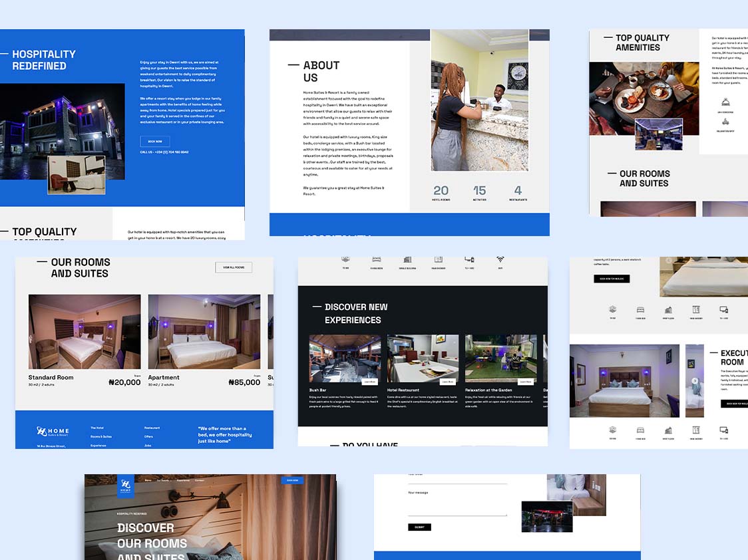748x560 pixels.
Task: Click the VIEW ALL ROOMS button
Action: 234,267
